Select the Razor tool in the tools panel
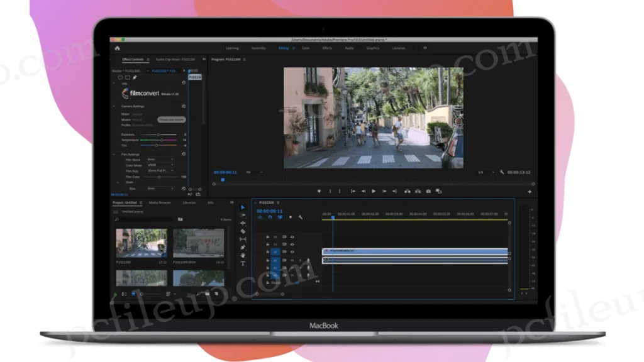Viewport: 644px width, 362px height. 243,231
